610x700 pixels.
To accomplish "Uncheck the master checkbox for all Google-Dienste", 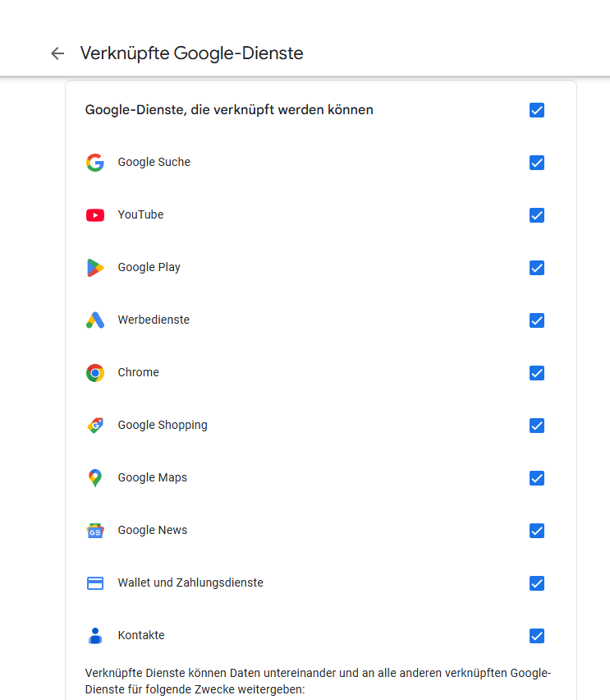I will point(537,110).
